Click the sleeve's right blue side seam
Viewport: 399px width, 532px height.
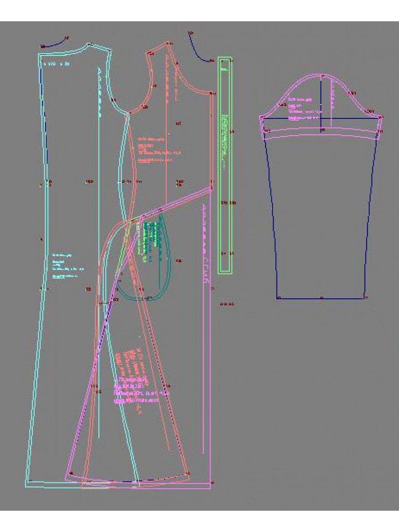(372, 213)
